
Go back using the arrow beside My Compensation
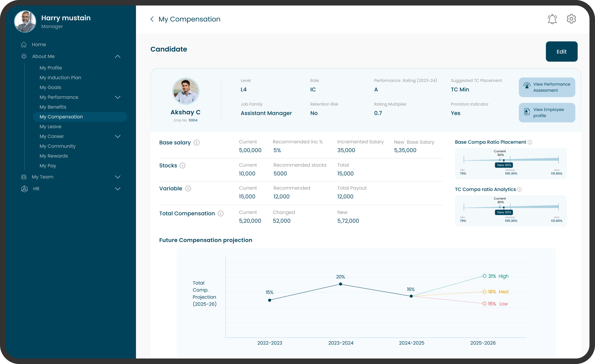click(x=152, y=19)
